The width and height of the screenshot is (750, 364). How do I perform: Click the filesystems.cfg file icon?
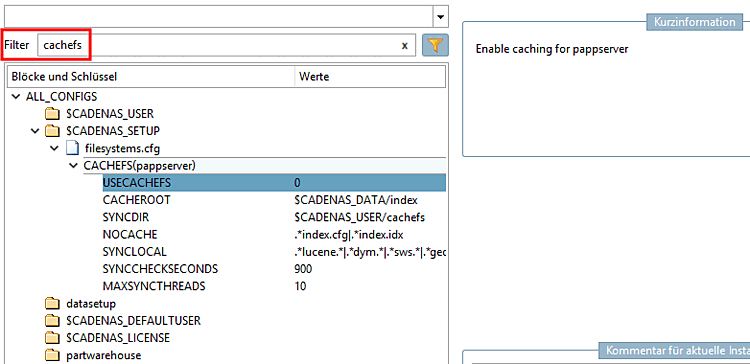point(72,148)
